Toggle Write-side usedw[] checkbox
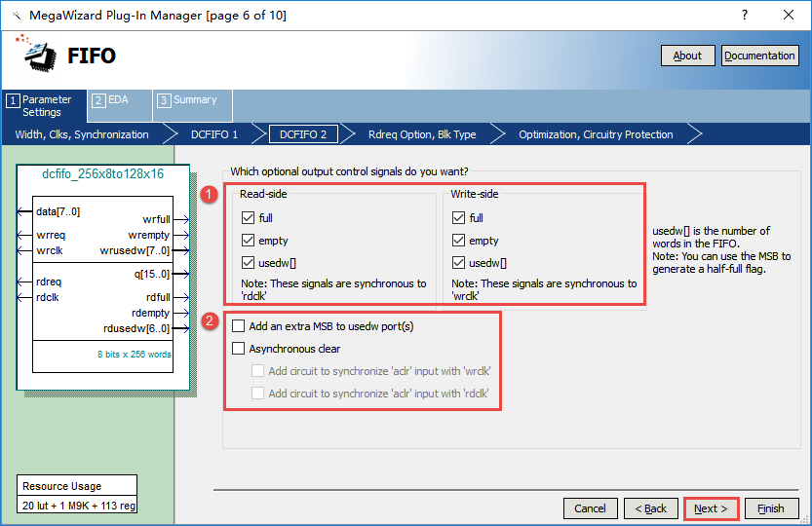This screenshot has height=526, width=812. [x=458, y=262]
